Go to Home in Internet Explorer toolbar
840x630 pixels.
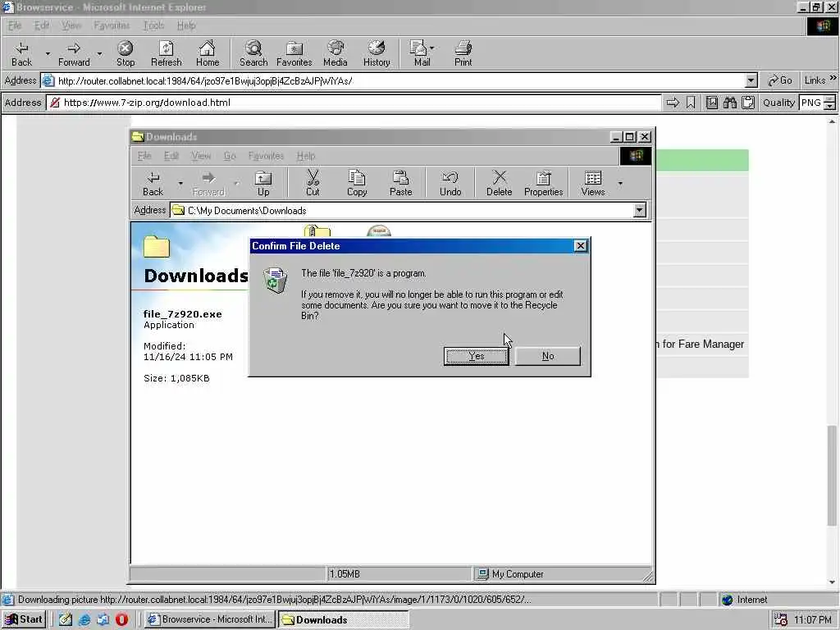(x=208, y=53)
